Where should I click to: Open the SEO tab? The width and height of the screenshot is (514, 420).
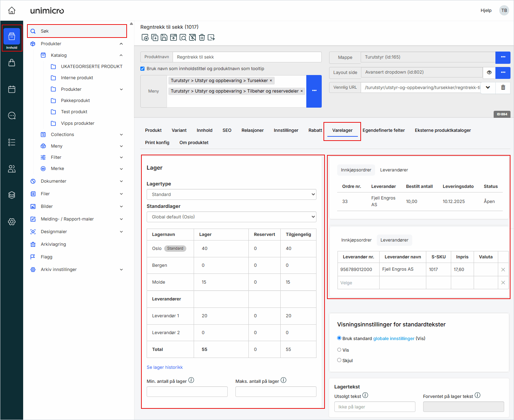(x=227, y=130)
